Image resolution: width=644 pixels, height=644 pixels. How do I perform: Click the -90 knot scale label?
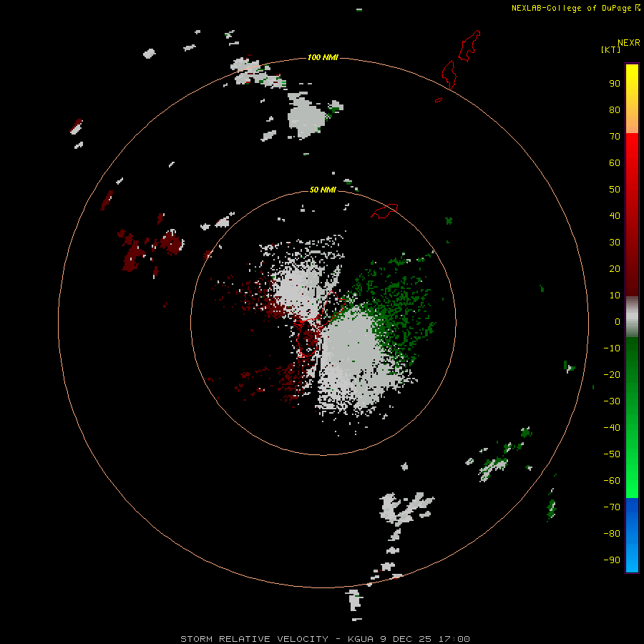[x=612, y=560]
